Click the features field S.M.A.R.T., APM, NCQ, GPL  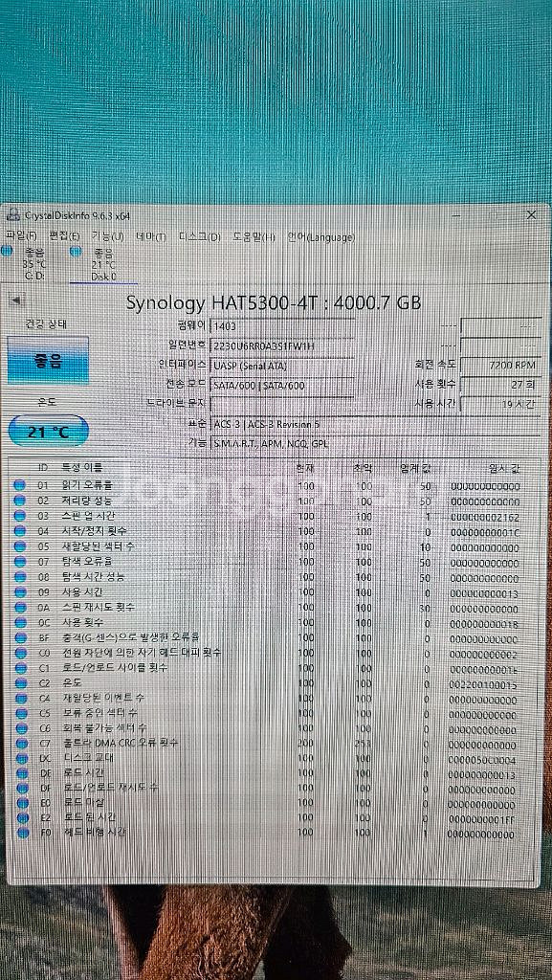(375, 444)
